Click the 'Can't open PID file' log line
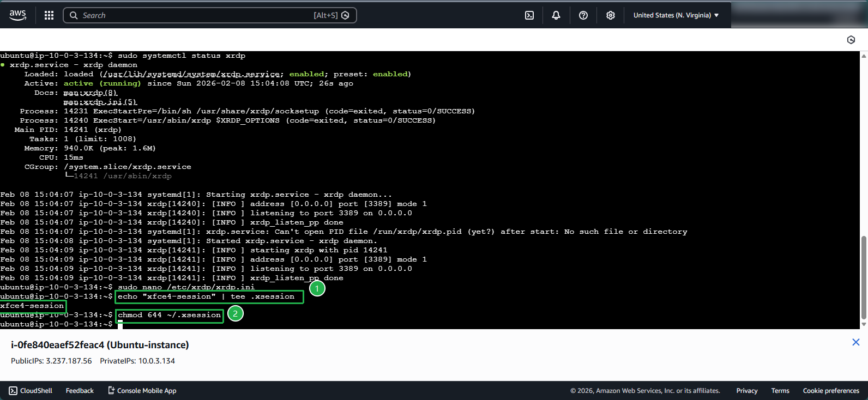Screen dimensions: 868x400 [x=343, y=232]
